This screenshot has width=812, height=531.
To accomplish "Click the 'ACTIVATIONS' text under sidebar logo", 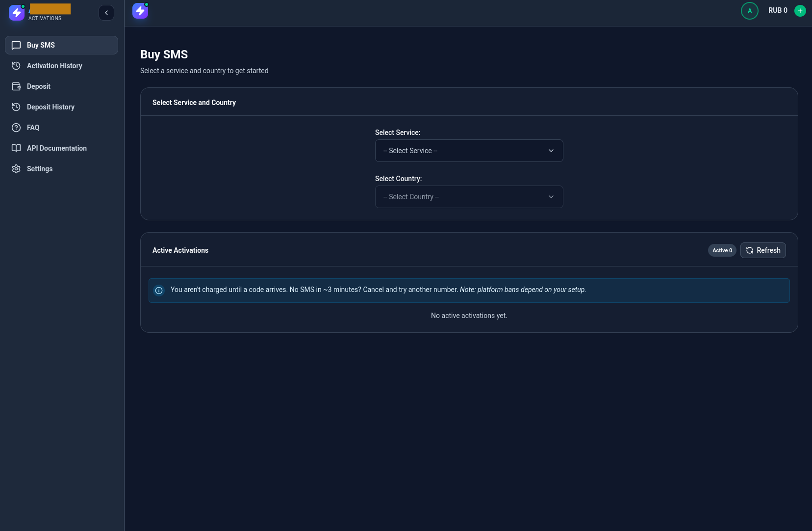I will coord(45,18).
